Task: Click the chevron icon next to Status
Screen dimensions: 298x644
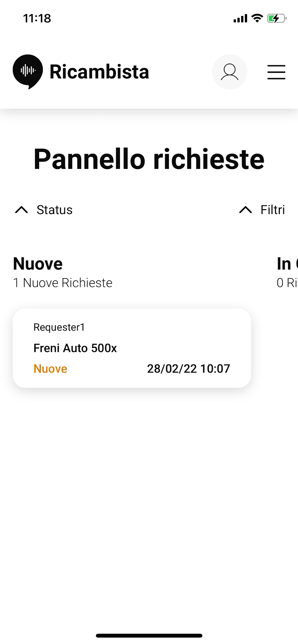Action: click(x=22, y=210)
